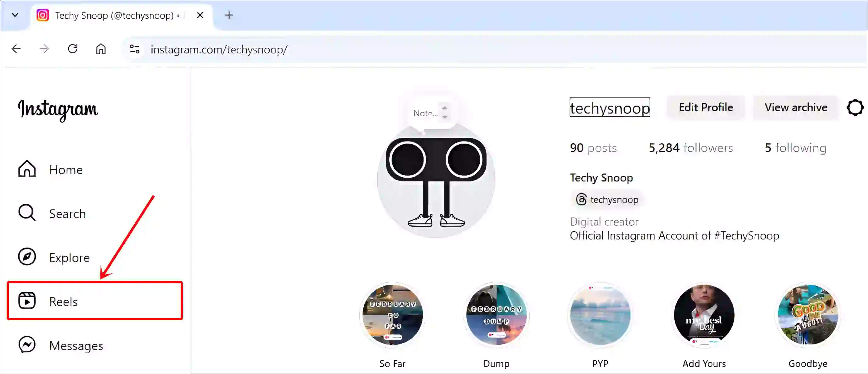Image resolution: width=868 pixels, height=374 pixels.
Task: Click the Threads icon under Techy Snoop
Action: pyautogui.click(x=580, y=200)
